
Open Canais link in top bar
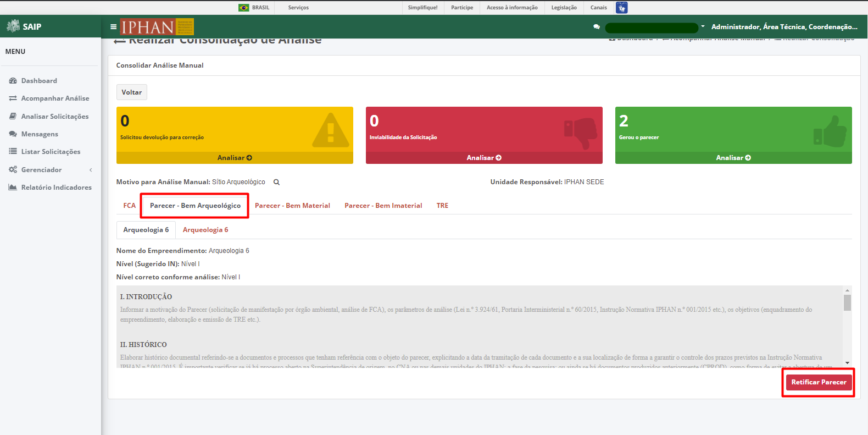point(599,8)
